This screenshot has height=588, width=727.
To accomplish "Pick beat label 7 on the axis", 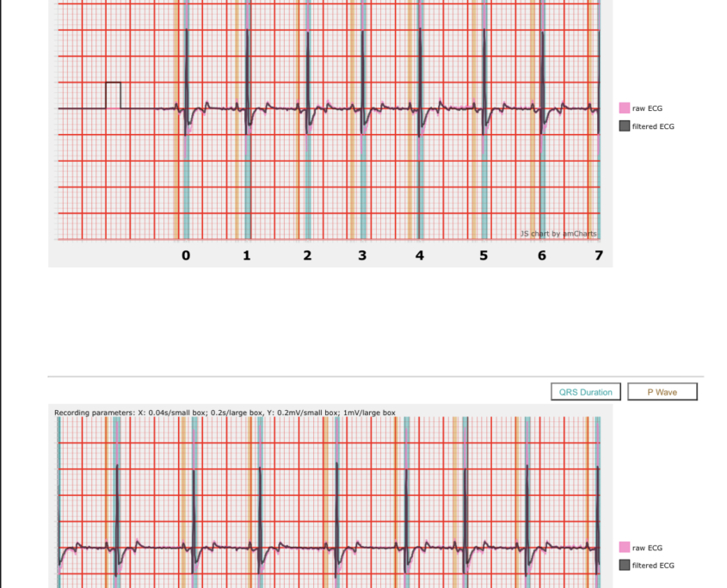I will tap(599, 255).
